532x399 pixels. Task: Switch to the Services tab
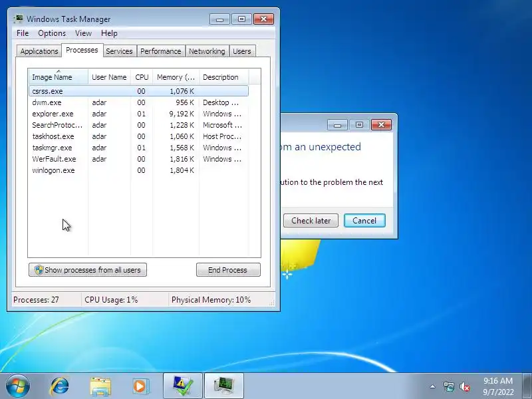[x=120, y=51]
